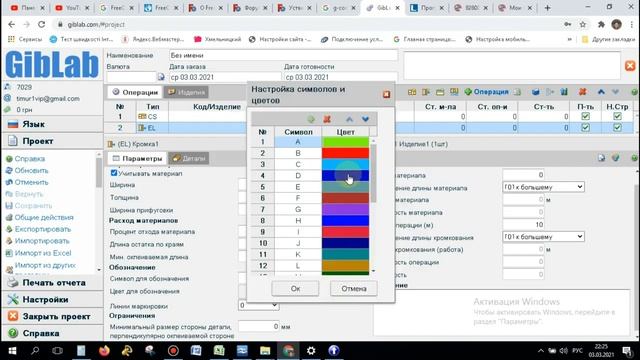Click the color dialog vertical scrollbar

[373, 173]
